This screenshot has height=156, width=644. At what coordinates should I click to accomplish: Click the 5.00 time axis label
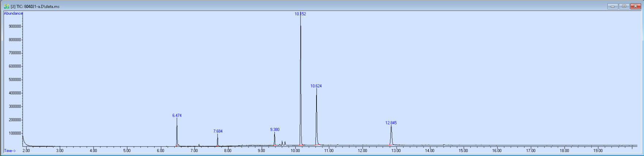[x=127, y=151]
